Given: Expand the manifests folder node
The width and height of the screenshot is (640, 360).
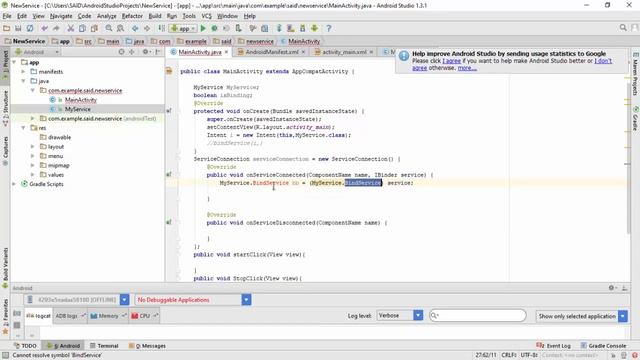Looking at the screenshot, I should point(24,71).
